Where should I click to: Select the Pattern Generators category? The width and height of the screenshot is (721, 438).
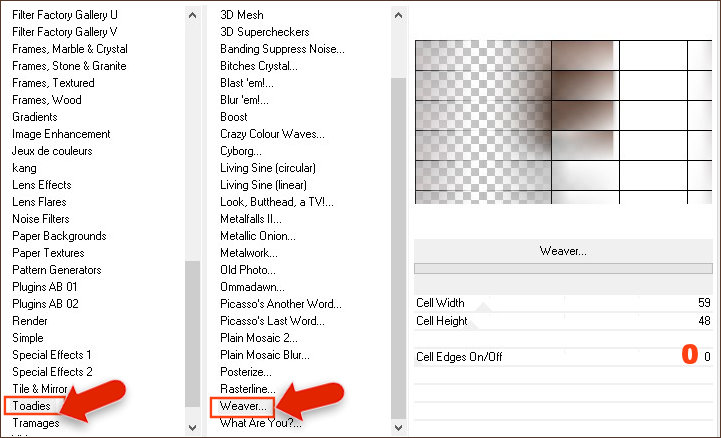(x=56, y=270)
